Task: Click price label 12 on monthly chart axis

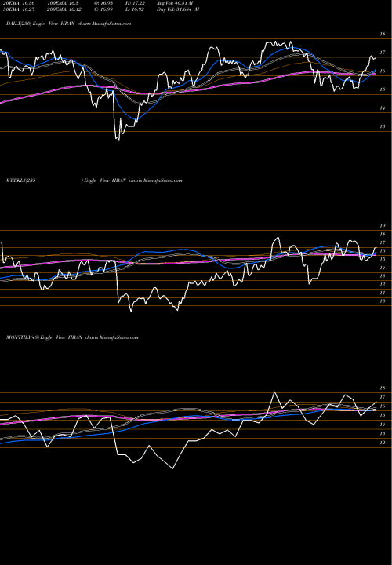Action: (383, 443)
